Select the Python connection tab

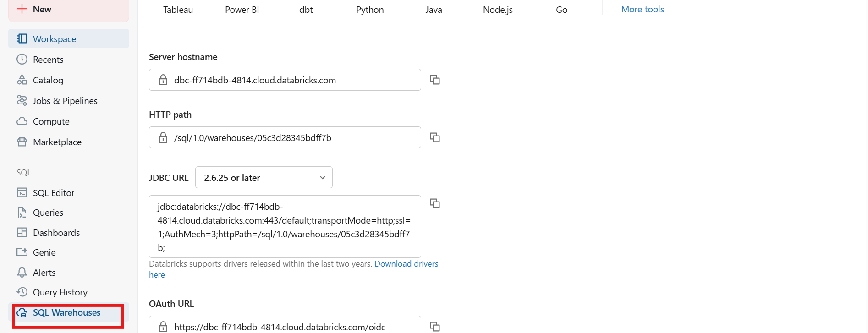click(370, 10)
